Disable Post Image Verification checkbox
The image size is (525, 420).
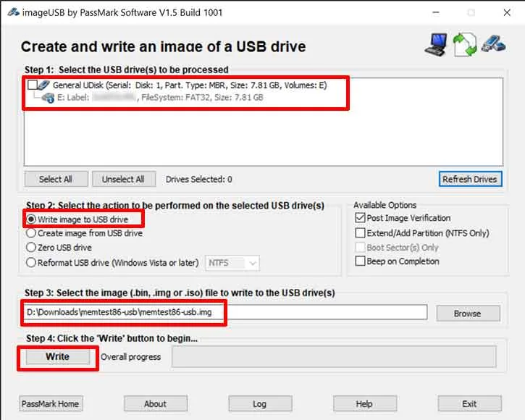pyautogui.click(x=360, y=218)
